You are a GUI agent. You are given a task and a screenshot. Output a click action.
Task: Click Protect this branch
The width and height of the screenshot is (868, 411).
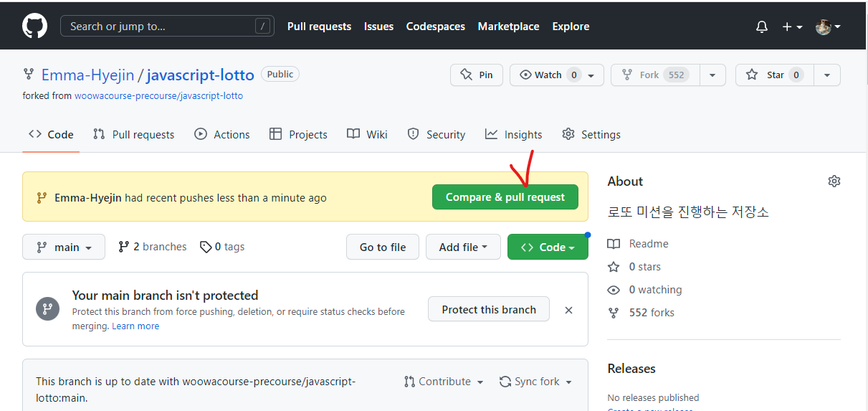(x=489, y=310)
